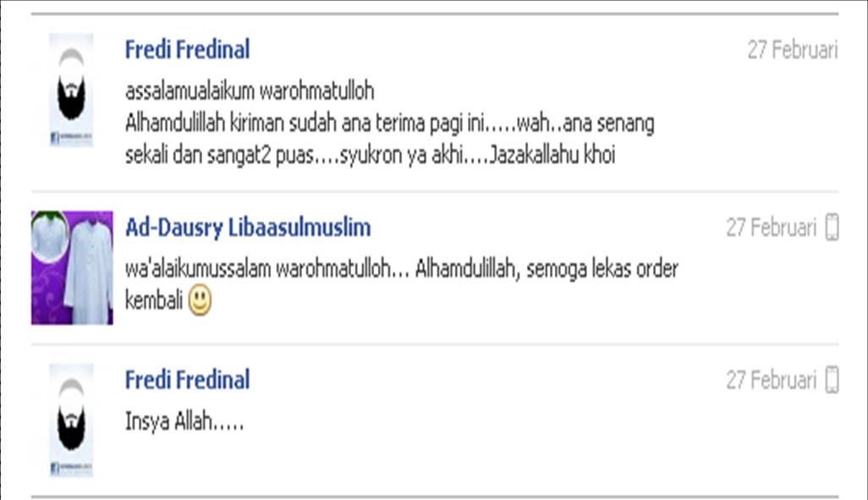This screenshot has width=868, height=500.
Task: Click the word 'kembali' in Ad-Dausry's reply
Action: [154, 300]
